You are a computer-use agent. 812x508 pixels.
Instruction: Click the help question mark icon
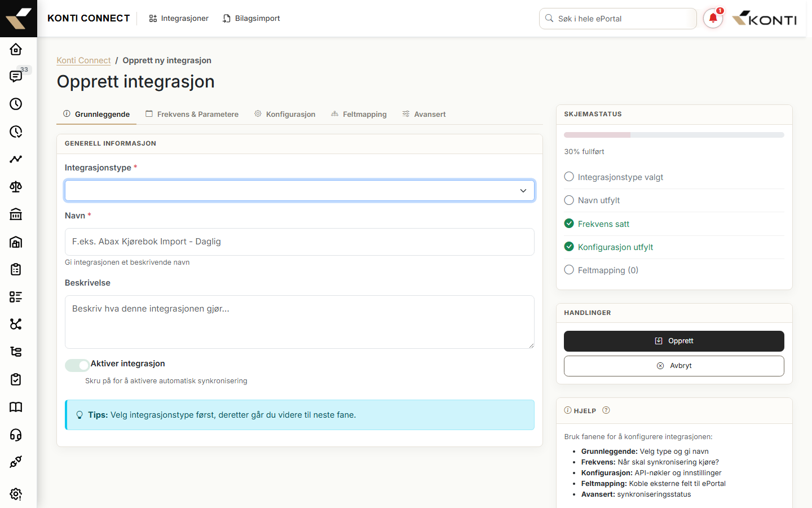606,410
